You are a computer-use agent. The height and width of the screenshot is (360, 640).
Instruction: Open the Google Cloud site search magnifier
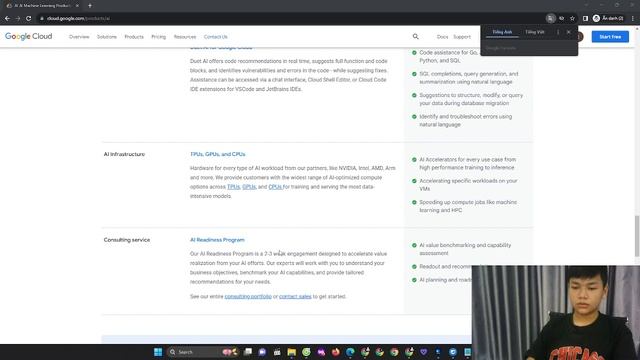tap(416, 37)
